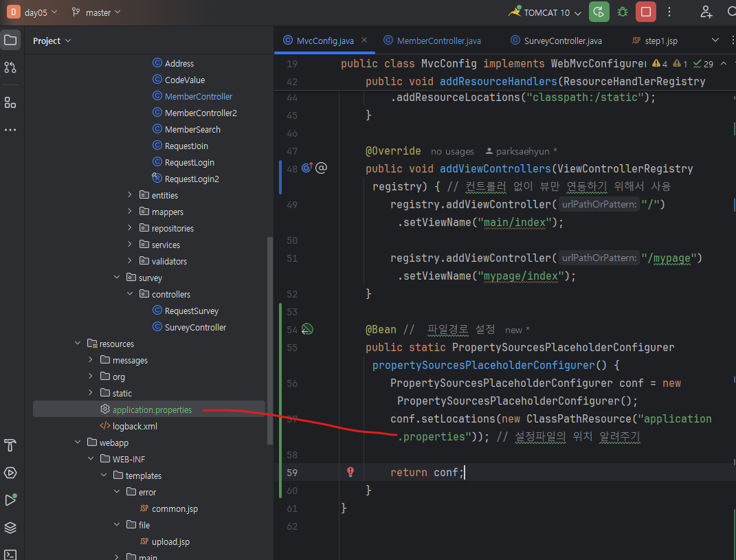Click the previous highlighted error arrow
736x560 pixels.
click(724, 63)
